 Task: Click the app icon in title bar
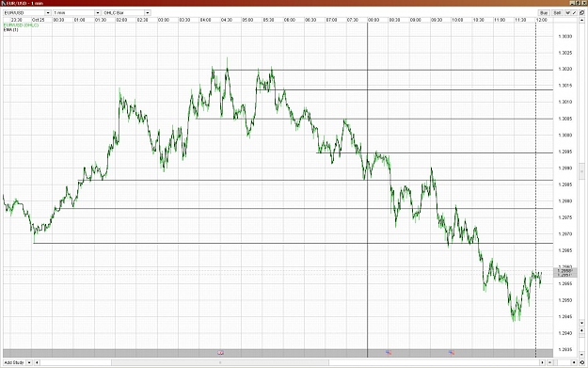click(4, 3)
